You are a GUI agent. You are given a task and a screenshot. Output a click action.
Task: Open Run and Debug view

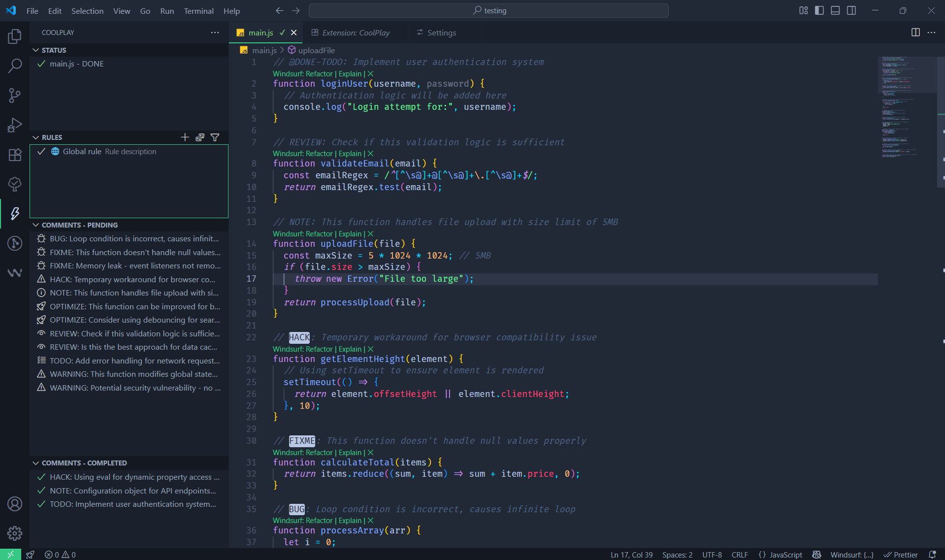15,125
